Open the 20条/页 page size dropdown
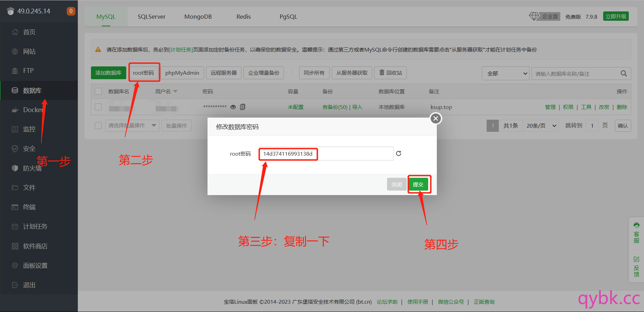The width and height of the screenshot is (644, 312). click(x=541, y=126)
